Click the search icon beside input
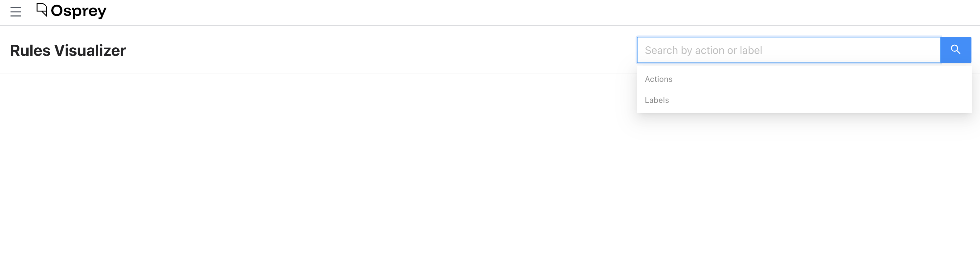 [x=955, y=50]
